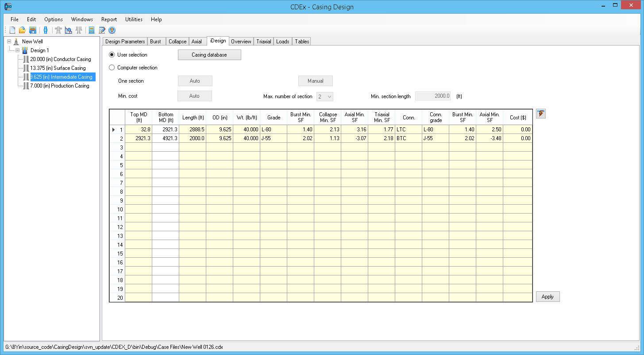
Task: Collapse the New Well tree node
Action: tap(9, 42)
